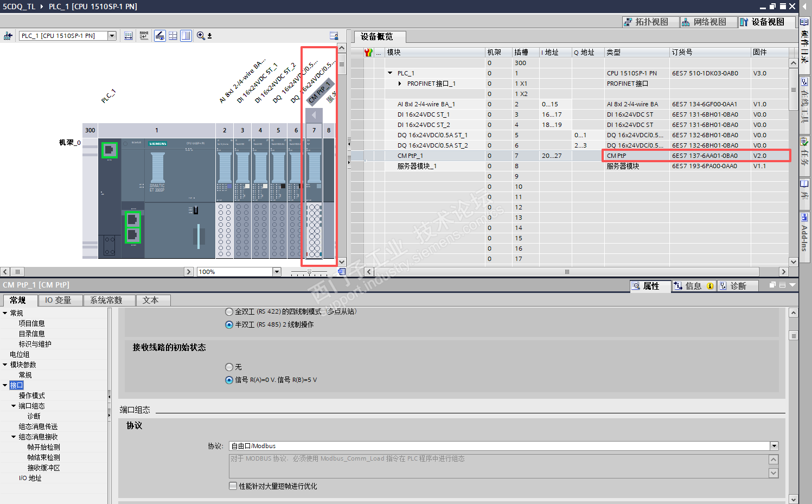Toggle the NAME module labels icon
Image resolution: width=812 pixels, height=504 pixels.
[x=144, y=36]
